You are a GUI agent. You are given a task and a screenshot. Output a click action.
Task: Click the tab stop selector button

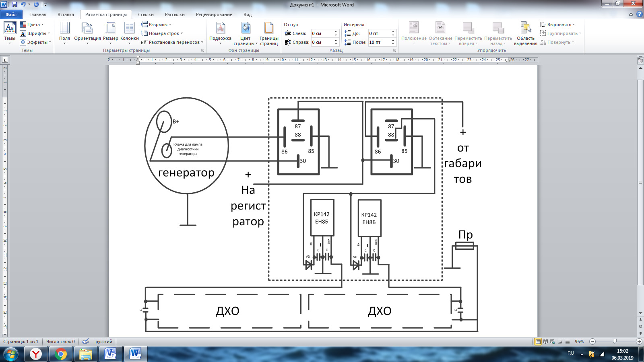(5, 60)
